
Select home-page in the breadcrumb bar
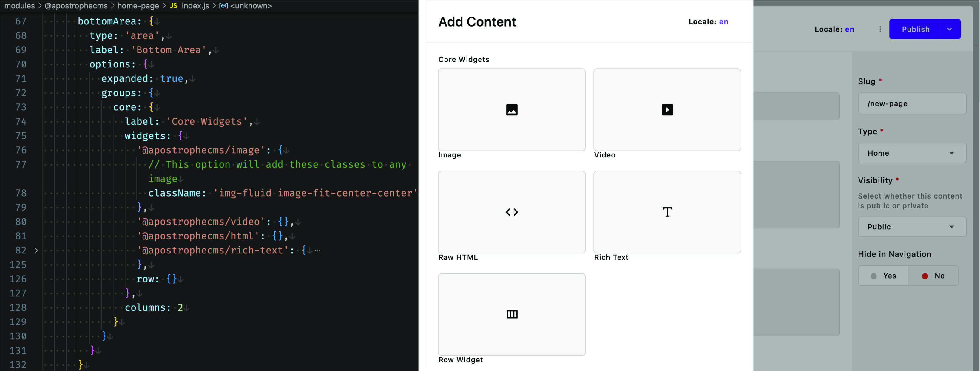[138, 6]
